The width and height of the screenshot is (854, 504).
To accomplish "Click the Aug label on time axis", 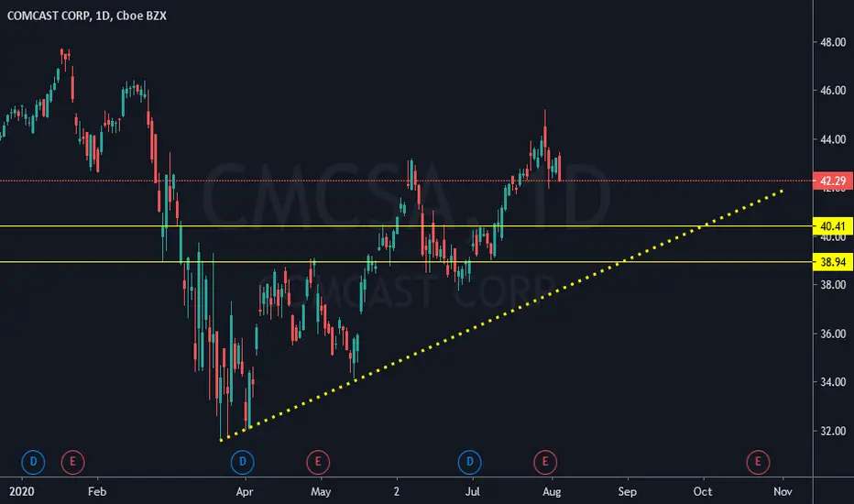I will point(552,491).
